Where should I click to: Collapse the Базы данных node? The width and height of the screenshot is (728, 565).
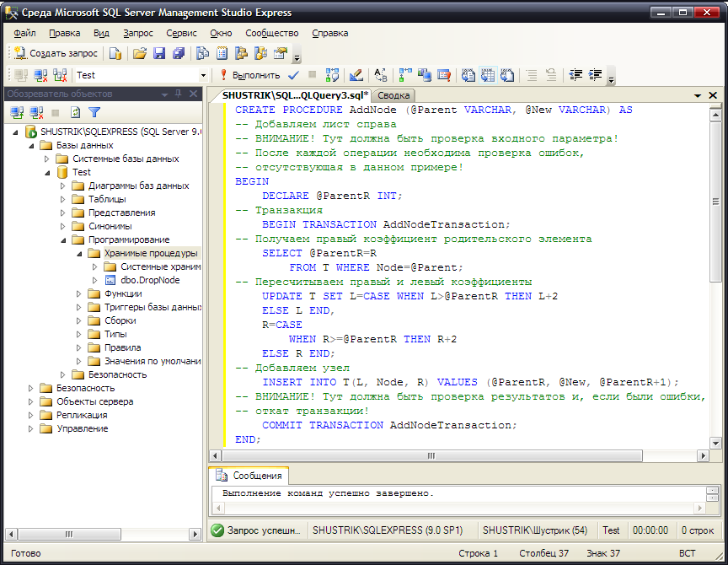(x=31, y=145)
